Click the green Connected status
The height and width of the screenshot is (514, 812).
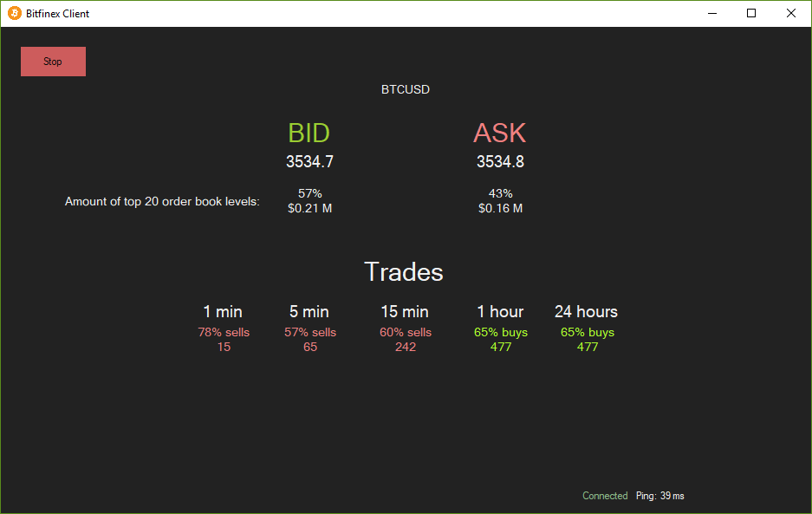(x=605, y=496)
